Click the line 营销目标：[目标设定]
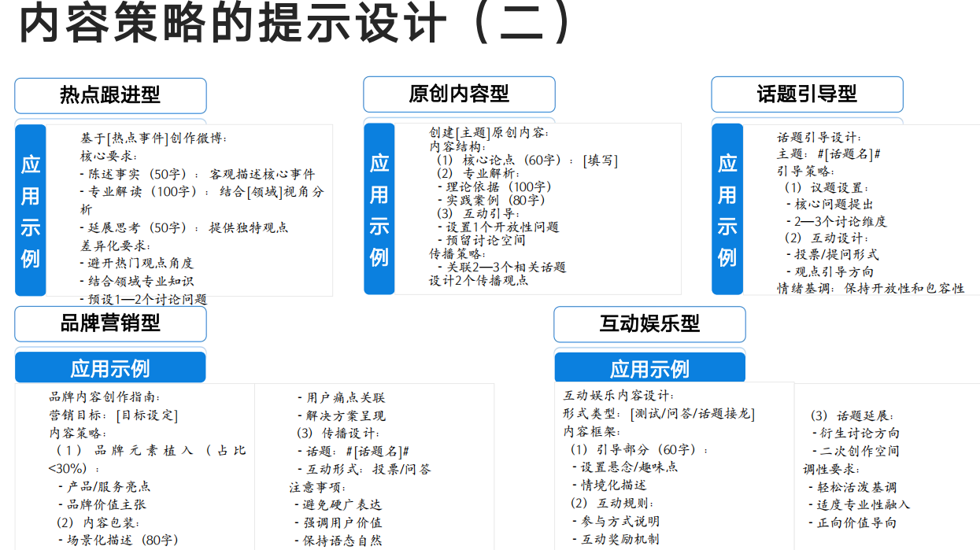Screen dimensions: 980x550 pos(113,415)
